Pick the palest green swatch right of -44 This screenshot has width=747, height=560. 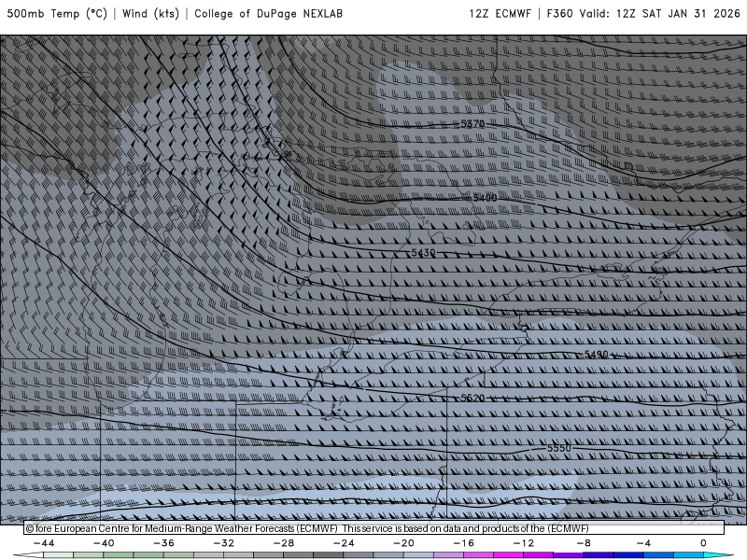coord(59,555)
